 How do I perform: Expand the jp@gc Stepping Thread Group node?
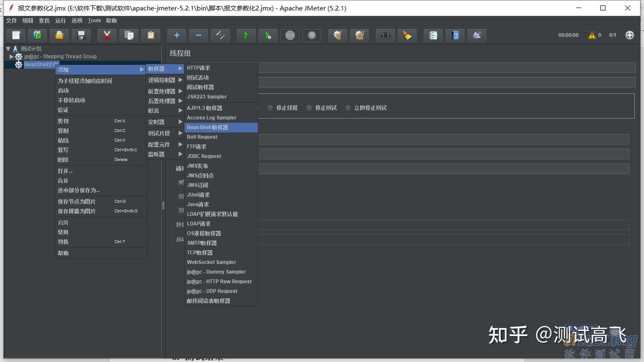point(12,57)
